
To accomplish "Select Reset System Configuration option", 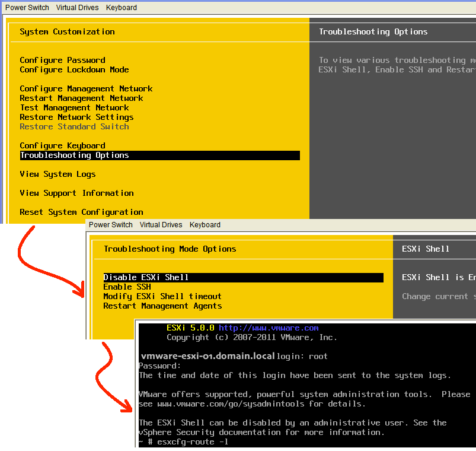I will click(x=81, y=212).
